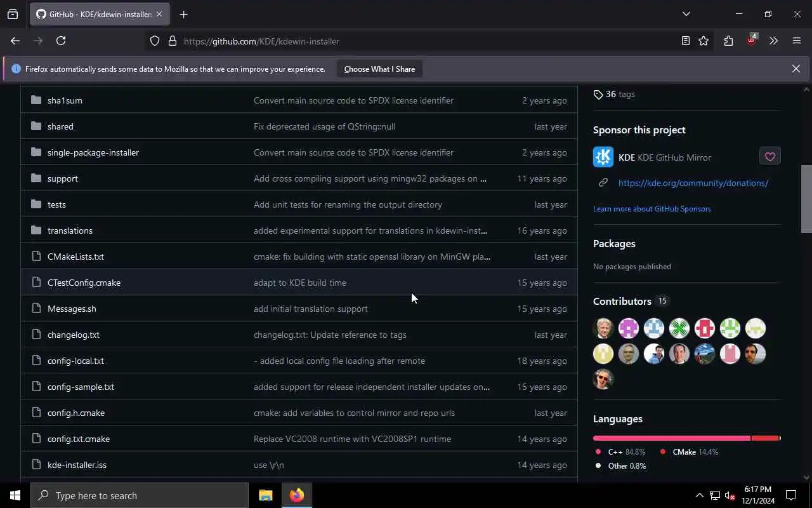Open commit 'add initial translation support'

pos(311,309)
